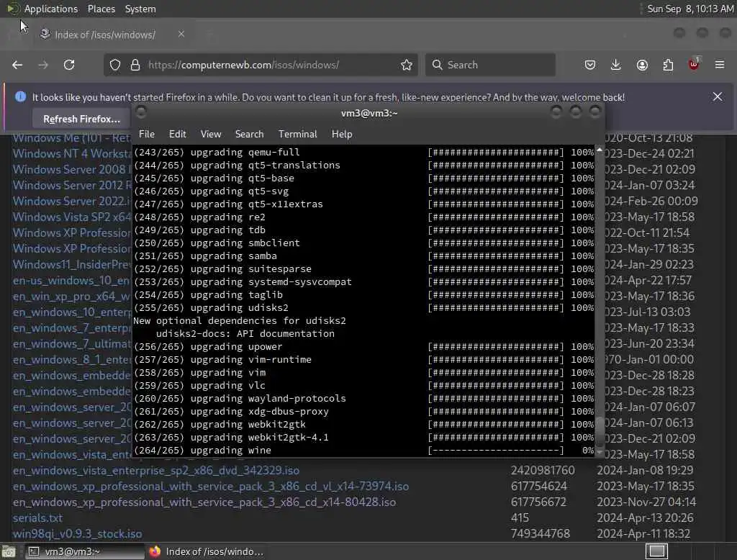The width and height of the screenshot is (737, 560).
Task: Click the workspace switcher in bottom panel
Action: pos(656,551)
